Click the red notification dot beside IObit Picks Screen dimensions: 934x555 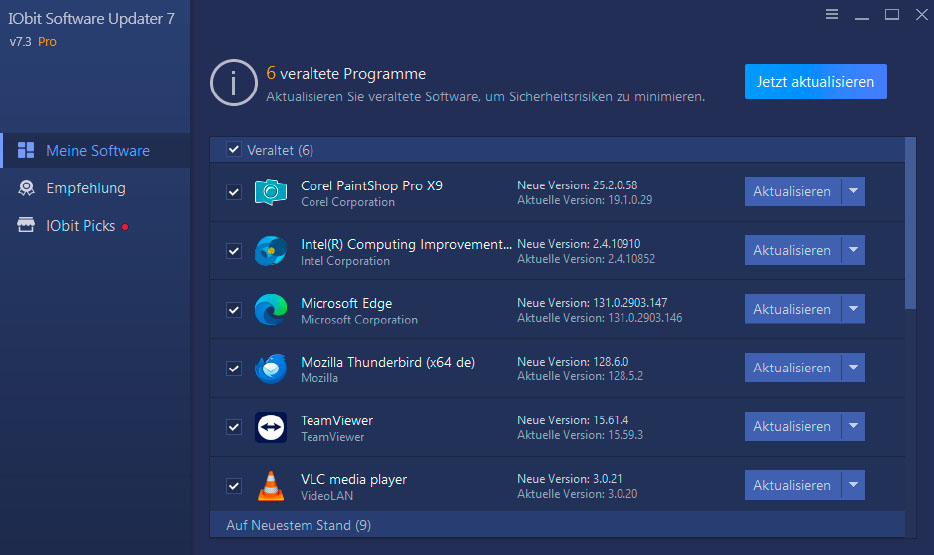point(125,227)
